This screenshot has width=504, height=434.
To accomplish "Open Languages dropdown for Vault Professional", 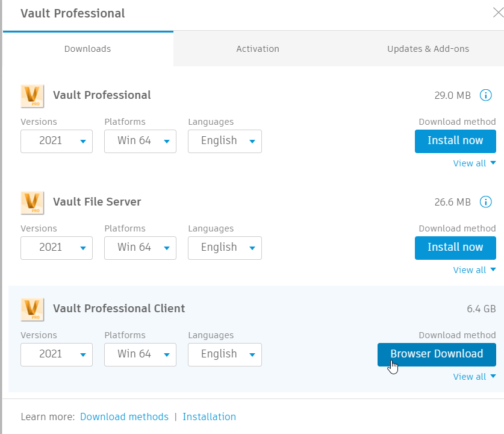I will 225,141.
